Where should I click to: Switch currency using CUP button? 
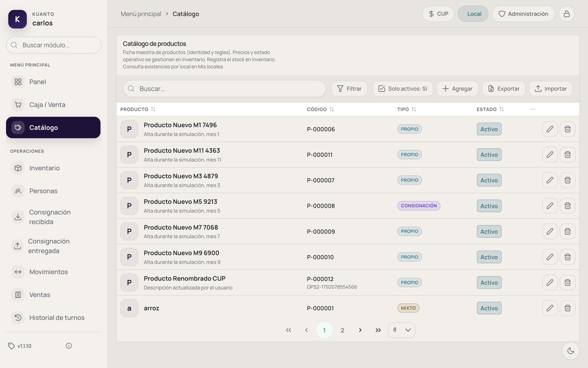pyautogui.click(x=438, y=14)
